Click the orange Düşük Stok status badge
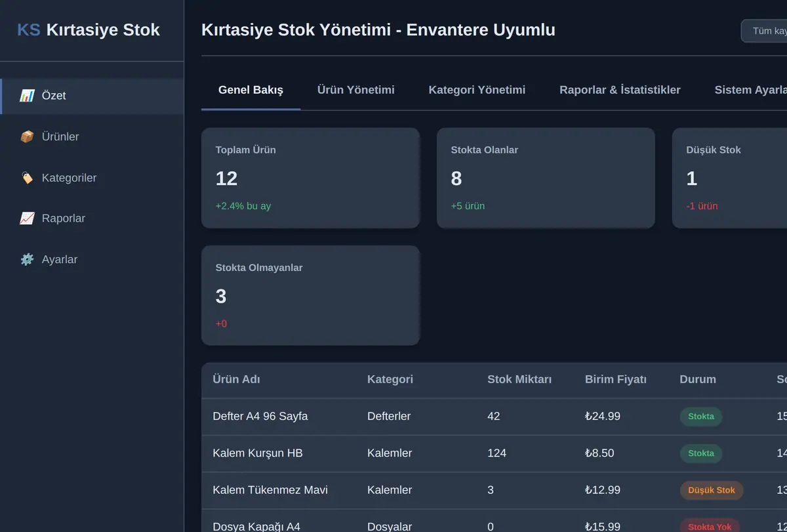 coord(712,490)
